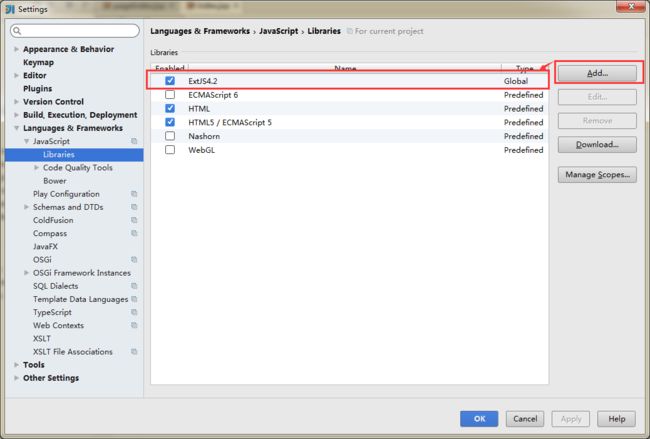Confirm settings with OK button
This screenshot has width=650, height=439.
pos(479,419)
